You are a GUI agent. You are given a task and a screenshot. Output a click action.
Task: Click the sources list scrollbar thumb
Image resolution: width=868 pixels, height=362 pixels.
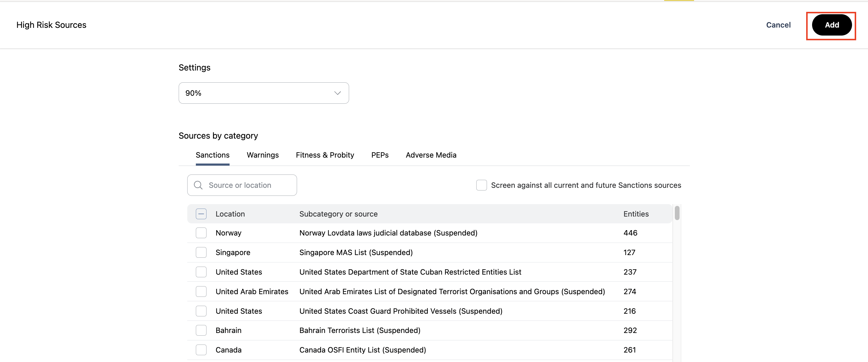tap(677, 213)
